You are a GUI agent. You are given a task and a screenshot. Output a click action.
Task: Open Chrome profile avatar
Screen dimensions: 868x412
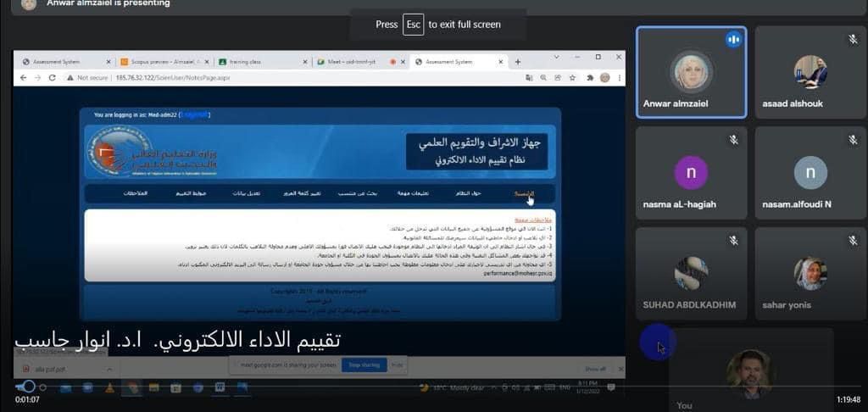[604, 78]
